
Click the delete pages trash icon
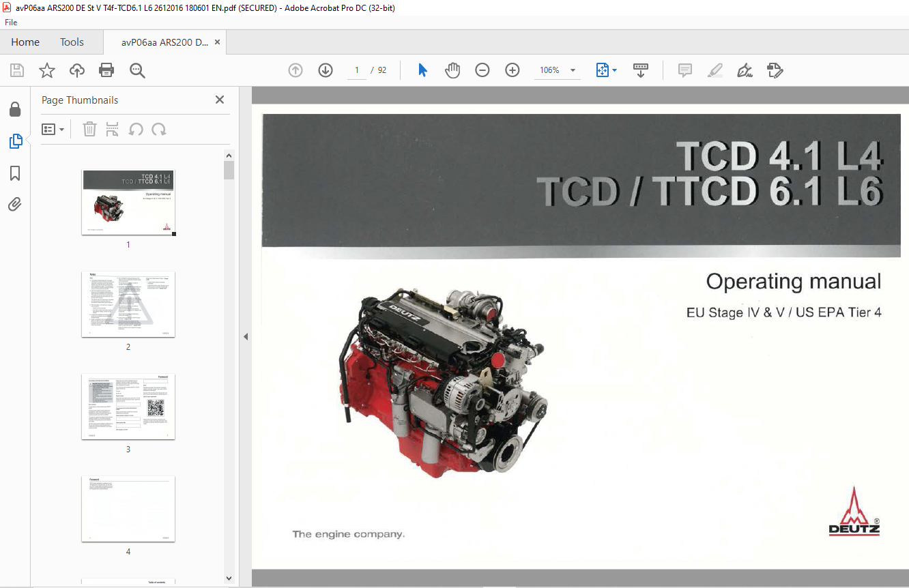(x=89, y=129)
